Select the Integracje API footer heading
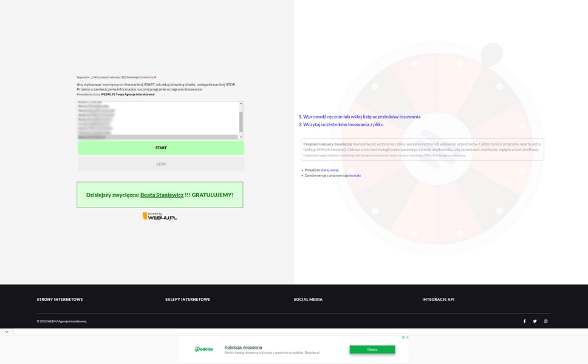This screenshot has width=588, height=364. pos(438,299)
